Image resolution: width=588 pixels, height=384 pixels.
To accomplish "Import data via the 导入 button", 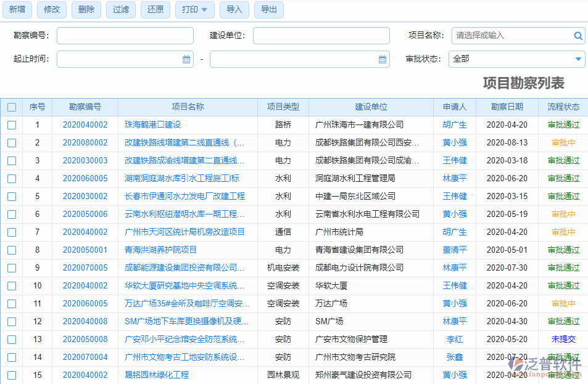I will pyautogui.click(x=234, y=10).
